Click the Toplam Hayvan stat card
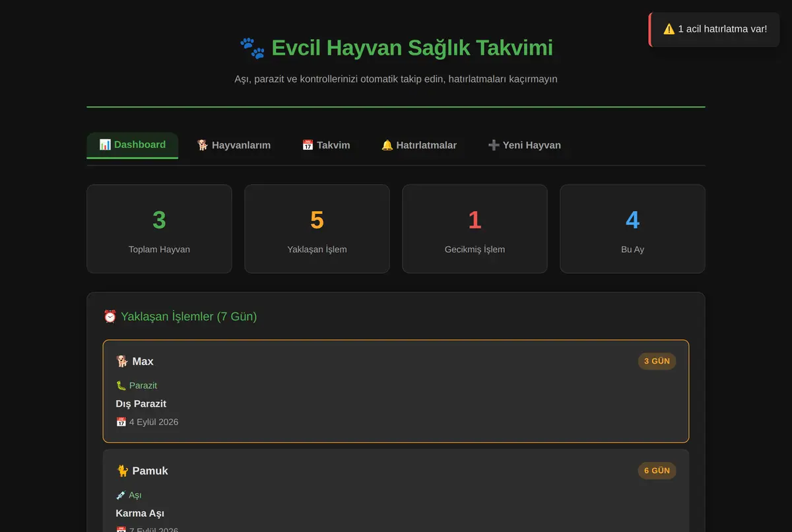The height and width of the screenshot is (532, 792). click(x=159, y=228)
